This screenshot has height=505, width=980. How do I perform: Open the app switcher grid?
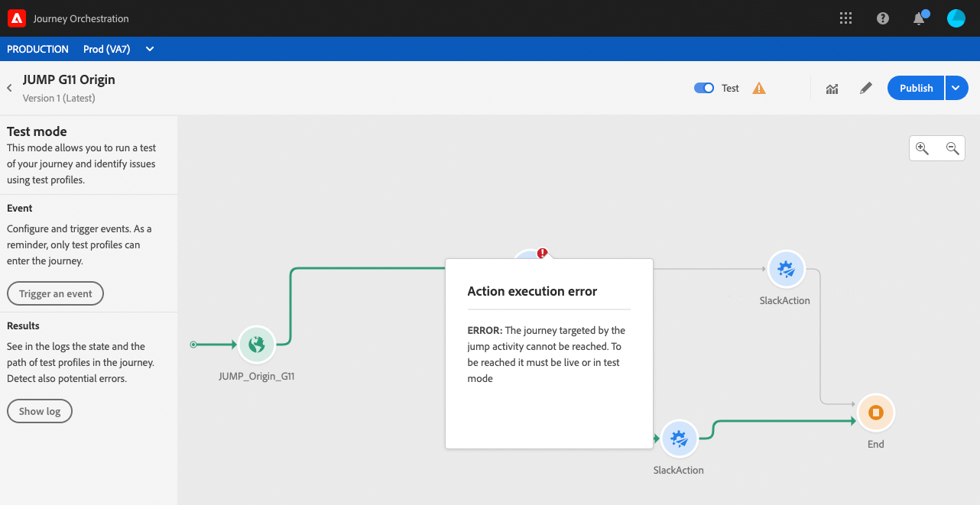pyautogui.click(x=845, y=18)
